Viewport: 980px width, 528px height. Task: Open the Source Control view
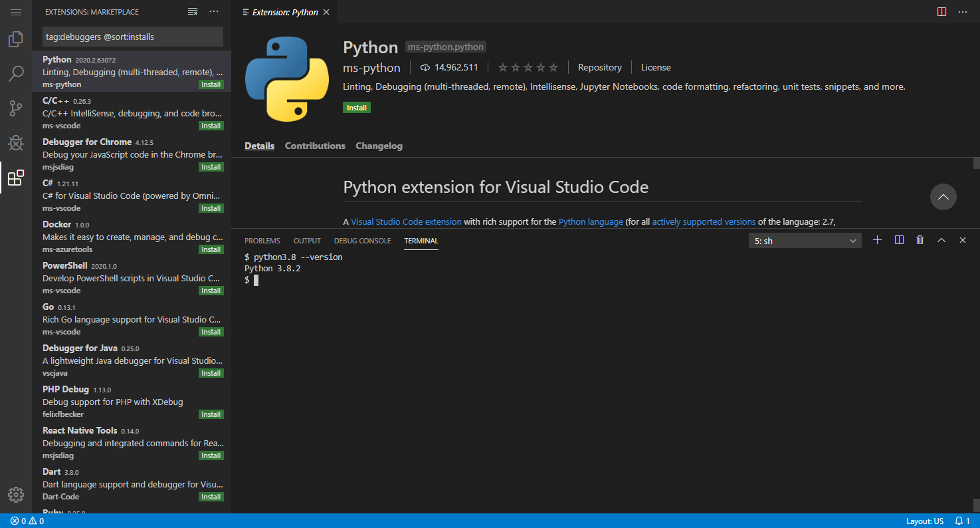coord(16,108)
